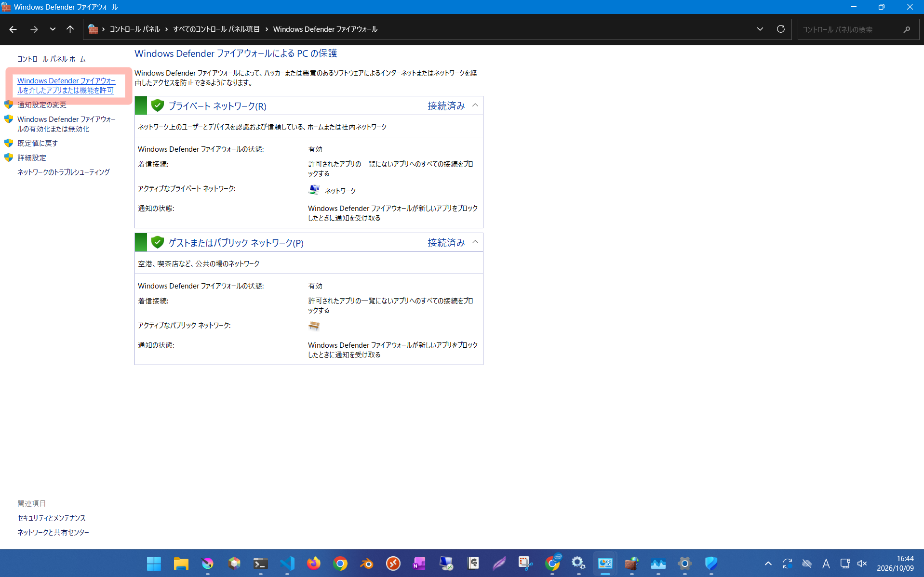
Task: Go up one level with the up arrow
Action: (70, 29)
